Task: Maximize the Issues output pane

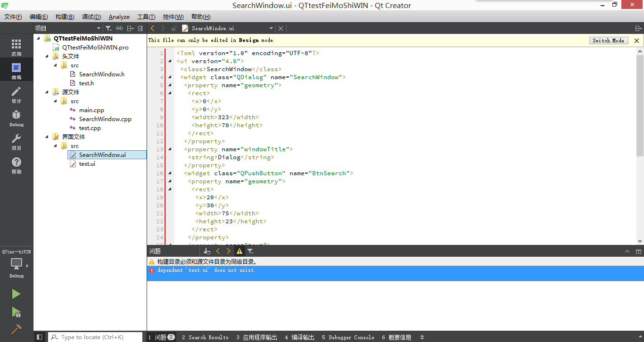Action: [638, 252]
